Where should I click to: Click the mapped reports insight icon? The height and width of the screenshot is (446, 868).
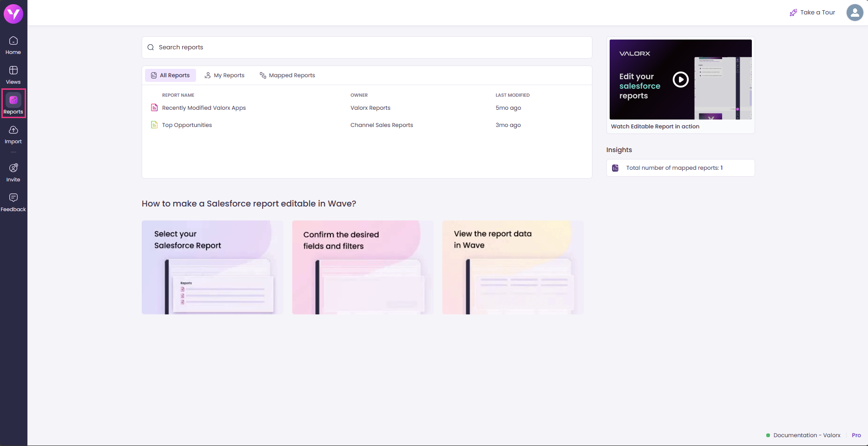coord(615,168)
